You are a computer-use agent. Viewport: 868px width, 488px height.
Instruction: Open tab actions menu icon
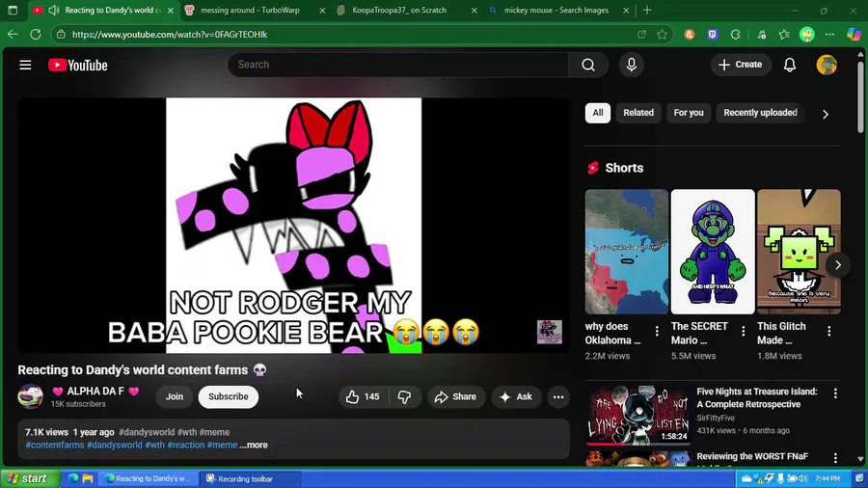click(13, 10)
